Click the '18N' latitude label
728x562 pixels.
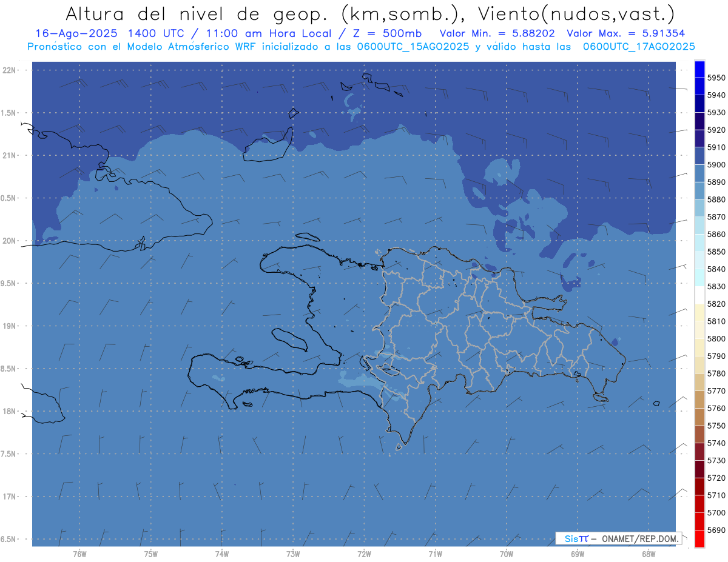tap(10, 411)
